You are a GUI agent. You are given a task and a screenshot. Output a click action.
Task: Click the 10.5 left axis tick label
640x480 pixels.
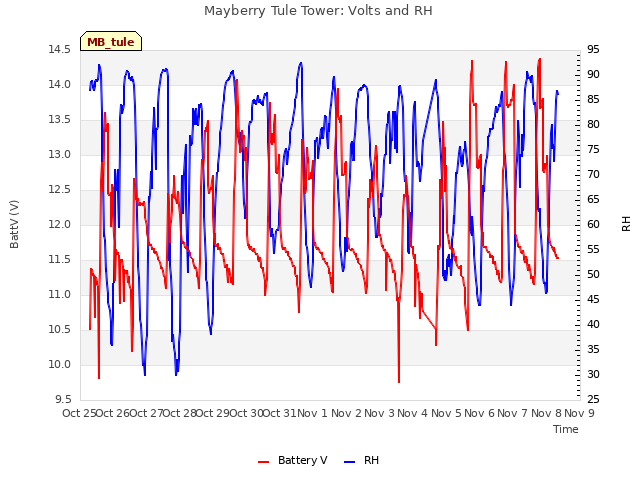[60, 329]
